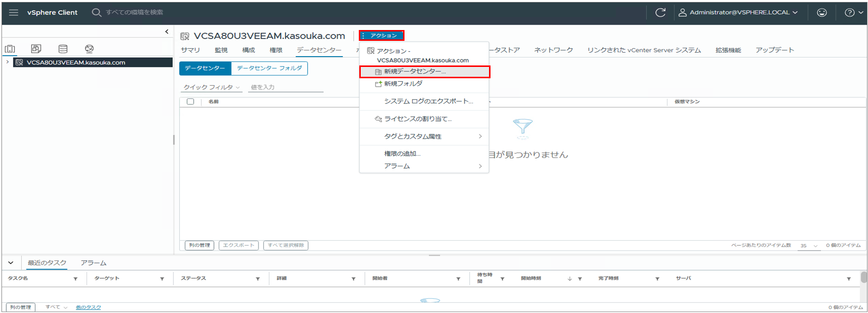Open the 権限 tab
Viewport: 868px width, 313px height.
(276, 50)
